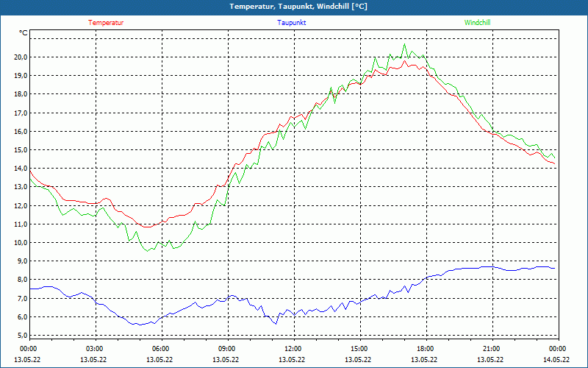The image size is (588, 368).
Task: Click the 09:00 time axis label
Action: (x=226, y=348)
